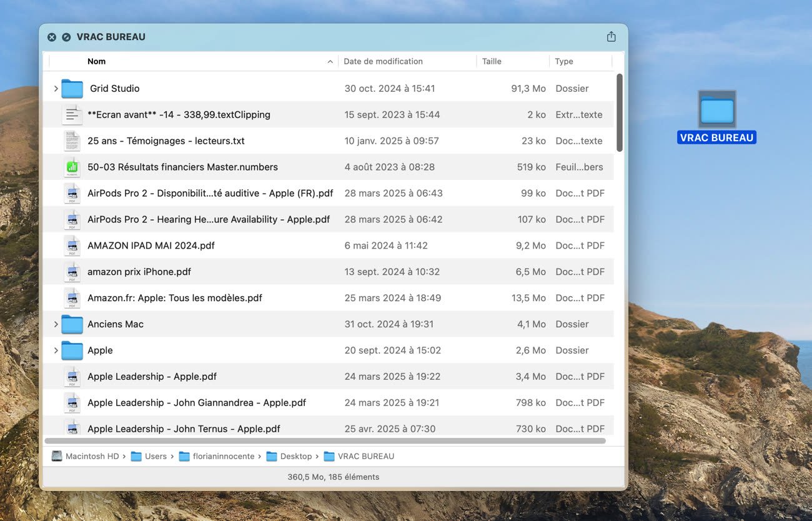Select name 25 ans - Témoignages - lecteurs.txt
This screenshot has width=812, height=521.
point(166,141)
